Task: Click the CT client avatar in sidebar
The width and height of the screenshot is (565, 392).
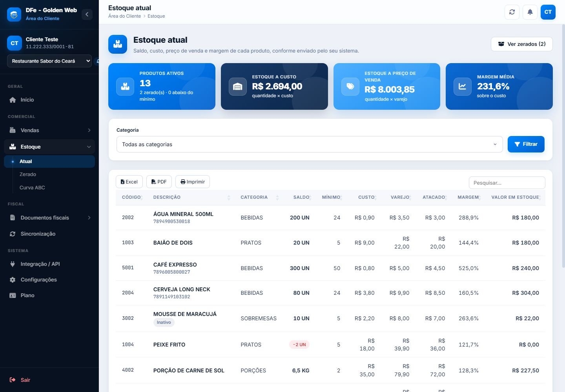Action: [x=15, y=43]
